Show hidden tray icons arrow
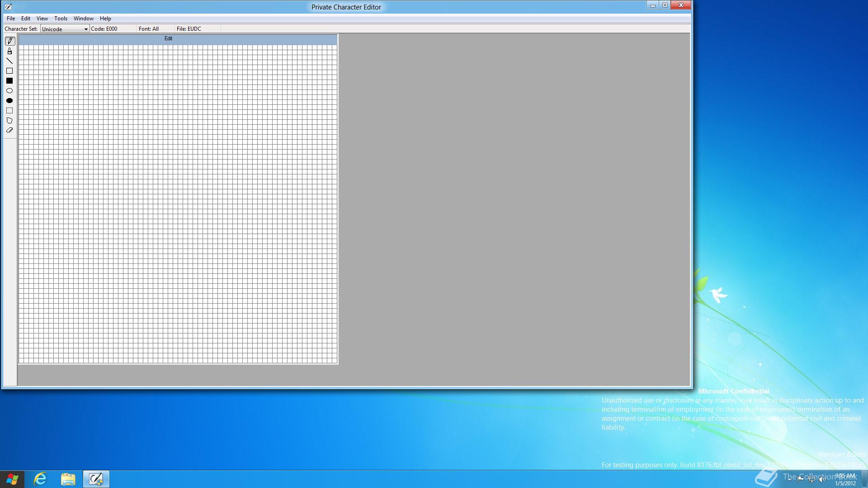The height and width of the screenshot is (488, 868). pos(789,479)
